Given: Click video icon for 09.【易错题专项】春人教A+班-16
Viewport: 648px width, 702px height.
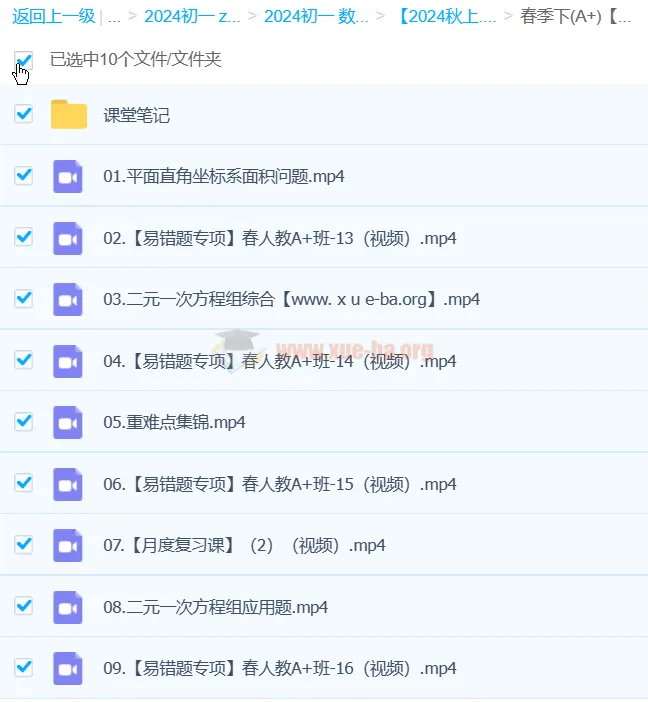Looking at the screenshot, I should pos(68,669).
